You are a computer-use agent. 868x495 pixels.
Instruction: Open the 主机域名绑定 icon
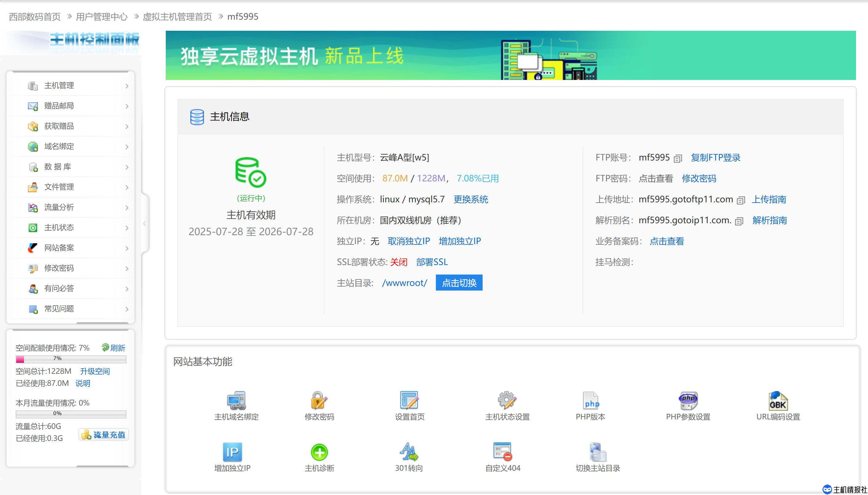click(x=236, y=400)
